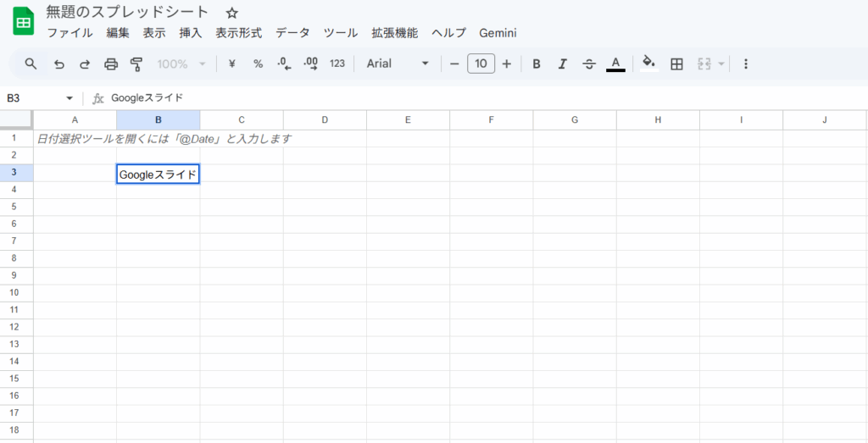Click the print icon
This screenshot has width=868, height=443.
[x=111, y=64]
